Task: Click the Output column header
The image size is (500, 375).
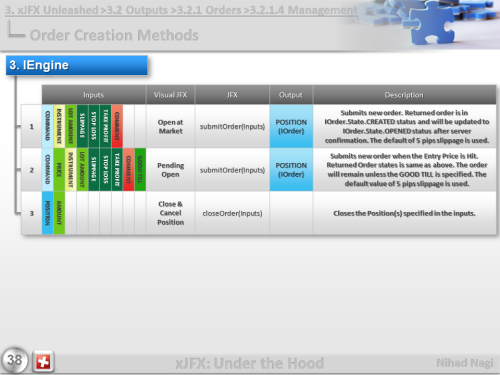Action: 291,95
